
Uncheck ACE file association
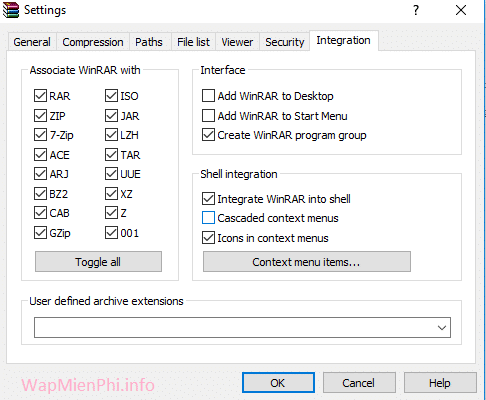tap(40, 155)
